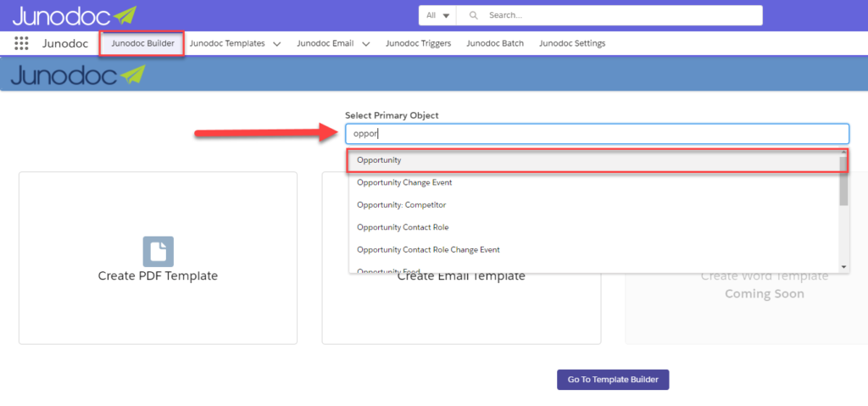
Task: Switch to the Junodoc Templates tab
Action: (227, 43)
